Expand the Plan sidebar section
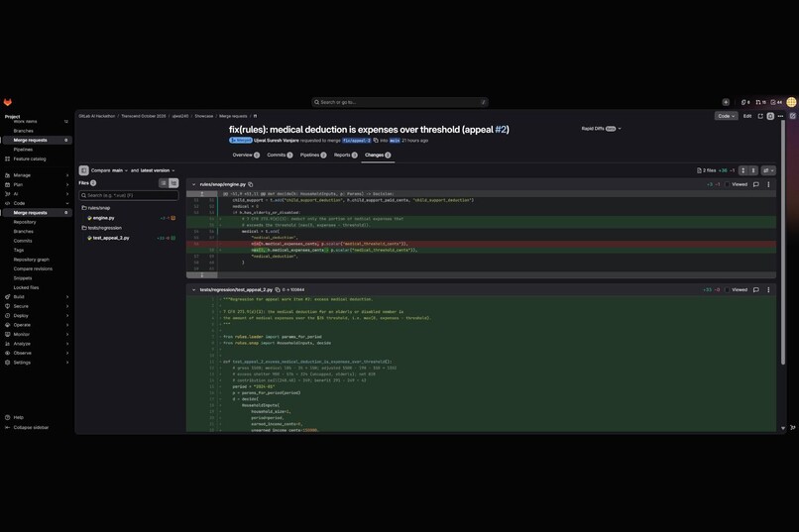Screen dimensions: 799x532 [37, 185]
